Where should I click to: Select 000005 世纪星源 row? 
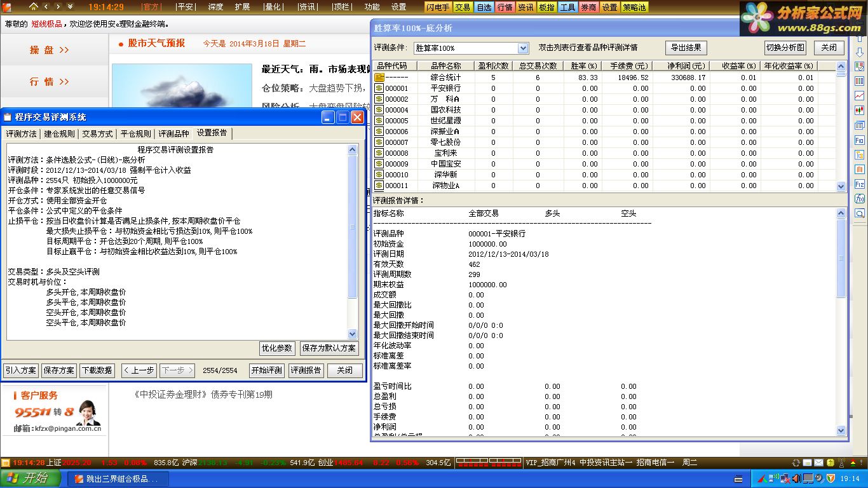604,121
